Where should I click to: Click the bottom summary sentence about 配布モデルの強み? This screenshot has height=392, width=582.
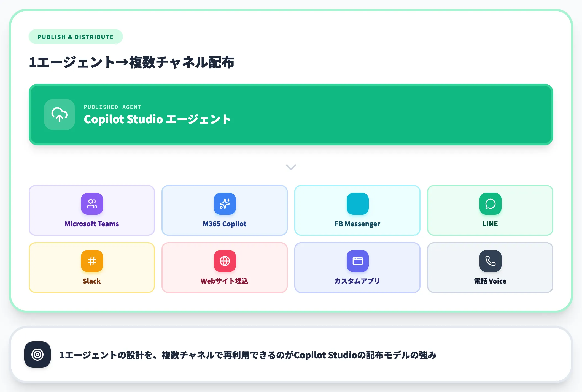(x=248, y=355)
